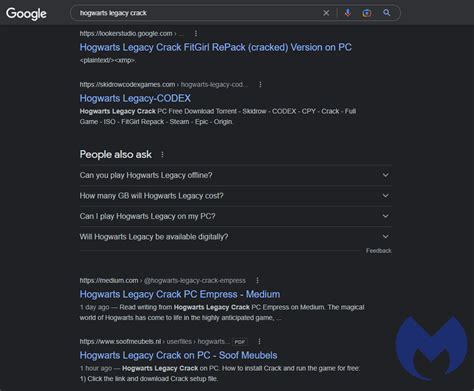This screenshot has height=391, width=474.
Task: Open the Google logo homepage link
Action: (26, 14)
